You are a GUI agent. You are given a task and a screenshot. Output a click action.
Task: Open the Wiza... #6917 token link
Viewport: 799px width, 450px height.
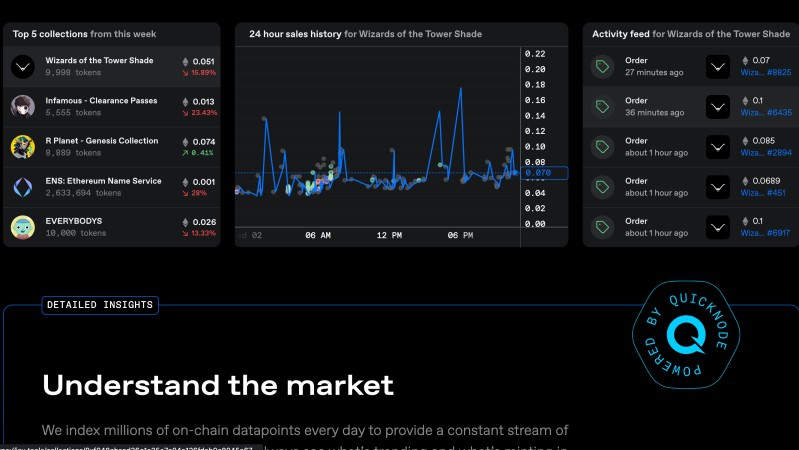click(765, 233)
